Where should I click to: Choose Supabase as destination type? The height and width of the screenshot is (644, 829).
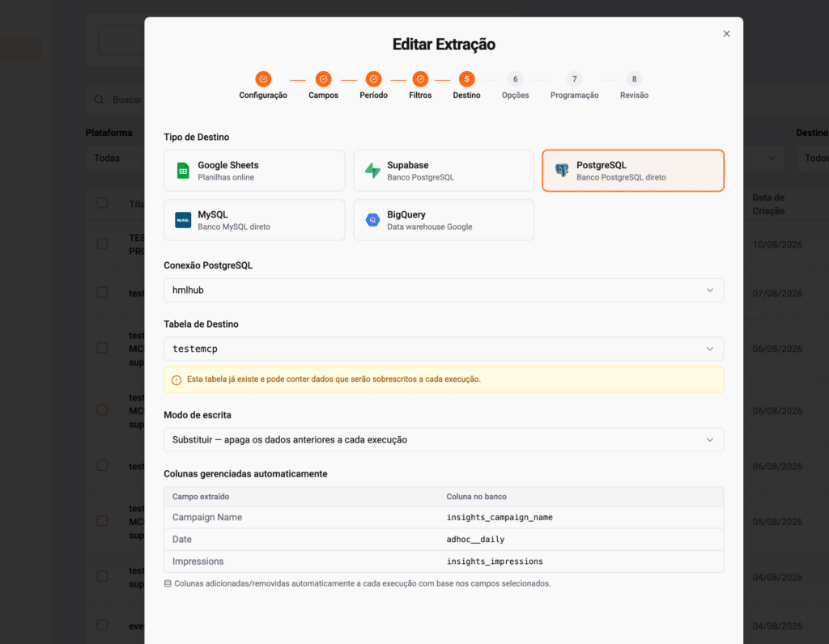(444, 171)
